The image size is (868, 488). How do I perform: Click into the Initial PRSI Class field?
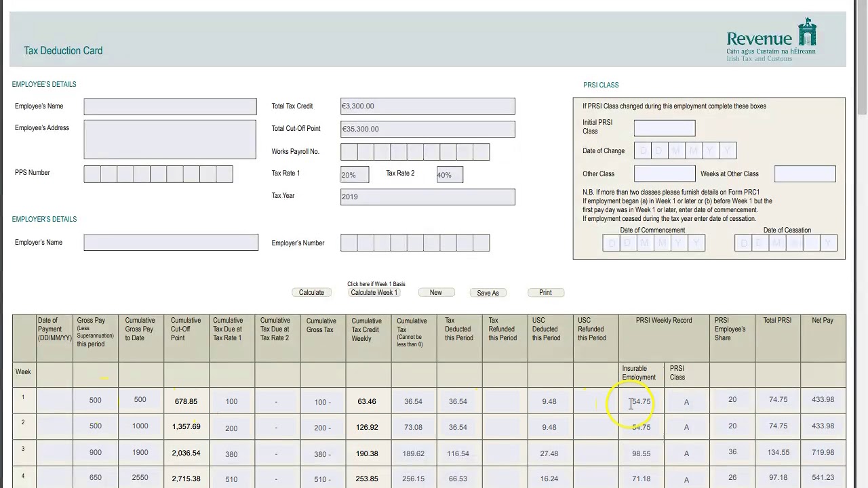pos(665,128)
